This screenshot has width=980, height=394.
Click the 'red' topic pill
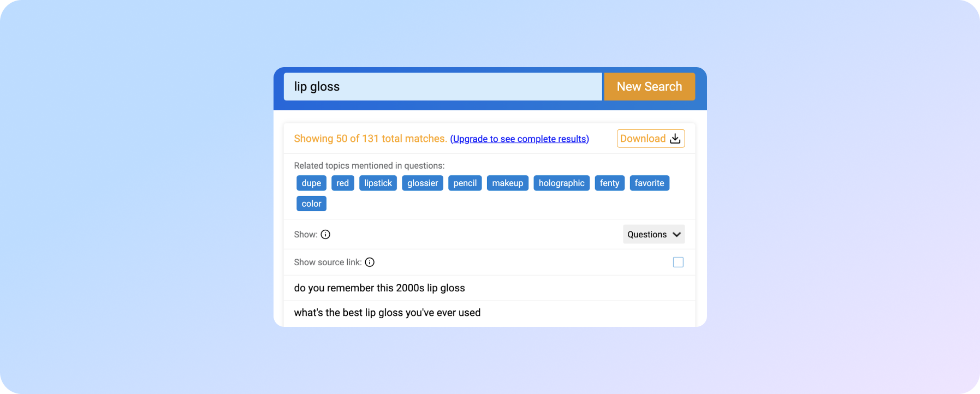(342, 183)
